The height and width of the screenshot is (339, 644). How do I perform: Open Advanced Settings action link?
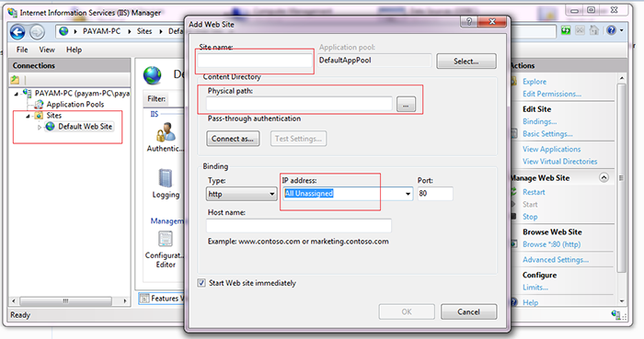coord(556,259)
